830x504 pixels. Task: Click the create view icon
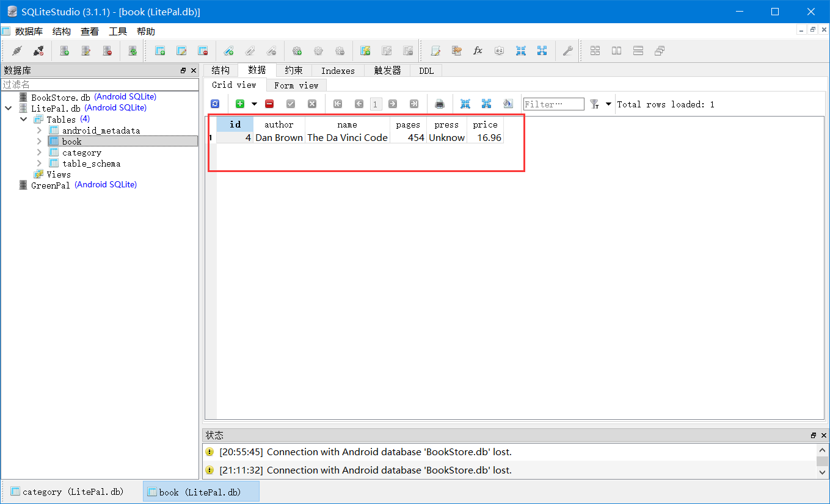click(365, 51)
